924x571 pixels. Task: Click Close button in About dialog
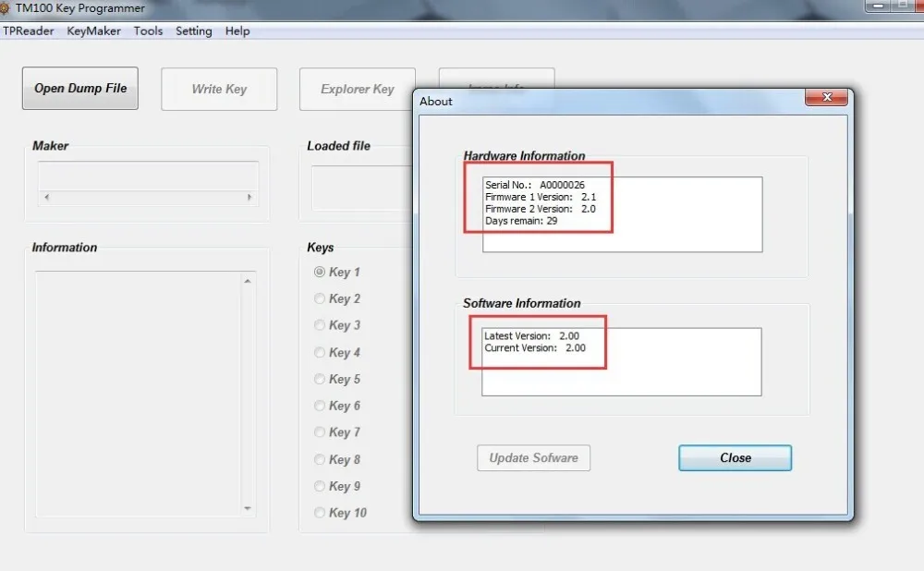(x=735, y=458)
